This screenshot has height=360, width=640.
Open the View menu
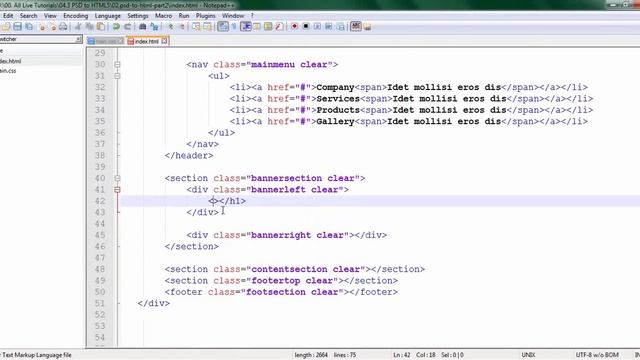tap(50, 16)
